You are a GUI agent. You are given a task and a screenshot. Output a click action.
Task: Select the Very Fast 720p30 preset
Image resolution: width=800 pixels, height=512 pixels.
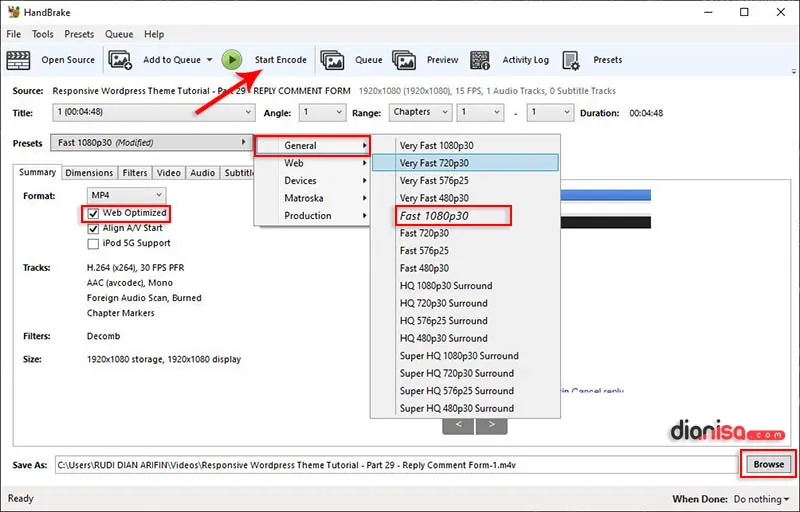(465, 163)
